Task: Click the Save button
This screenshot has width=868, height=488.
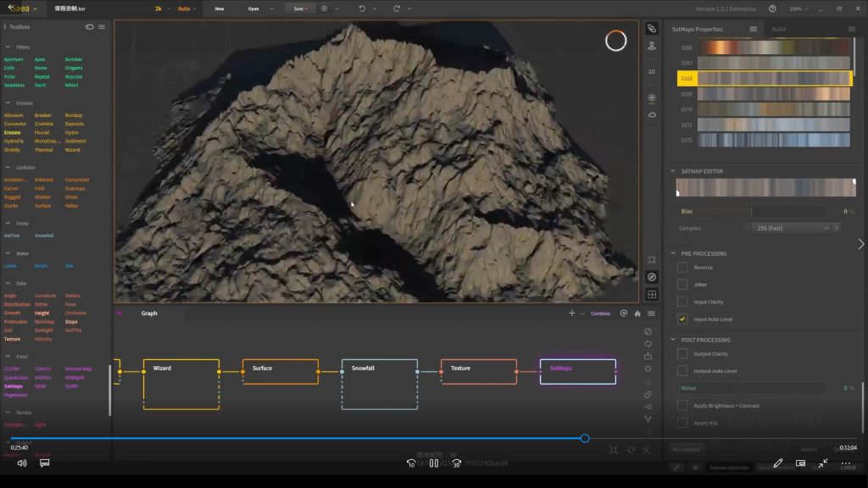Action: (298, 8)
